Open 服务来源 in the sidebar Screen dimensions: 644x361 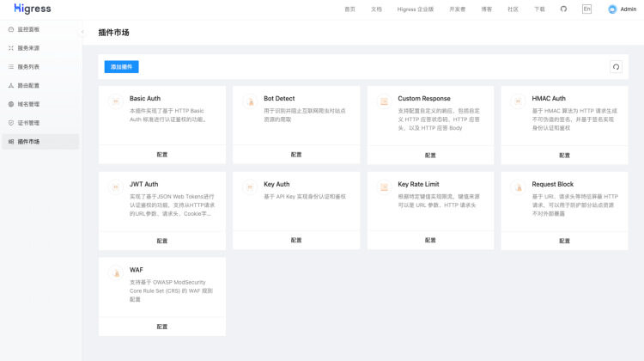click(40, 48)
